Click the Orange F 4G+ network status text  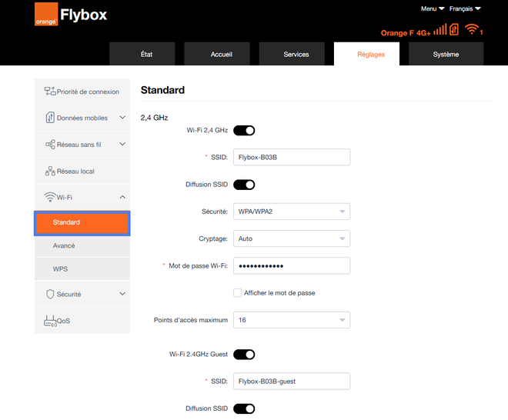click(x=406, y=33)
